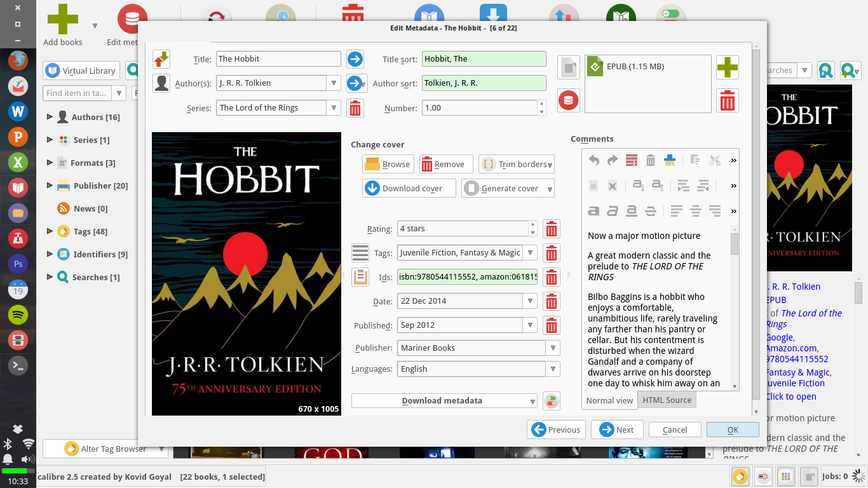
Task: Toggle the tag browser icon in the status bar
Action: click(x=740, y=476)
